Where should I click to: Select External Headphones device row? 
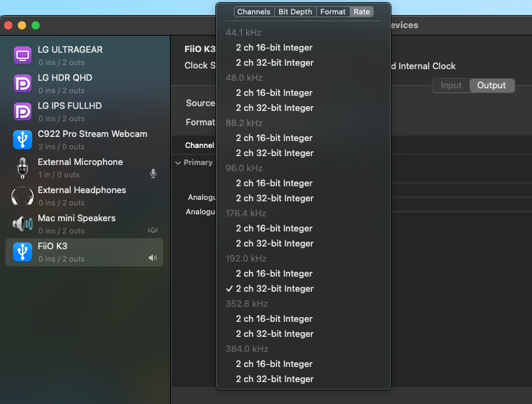click(x=84, y=197)
